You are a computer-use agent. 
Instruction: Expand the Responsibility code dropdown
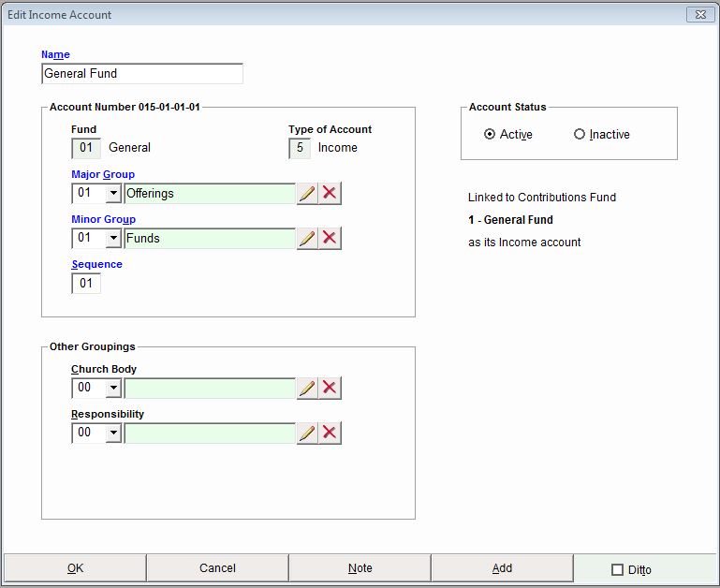113,433
